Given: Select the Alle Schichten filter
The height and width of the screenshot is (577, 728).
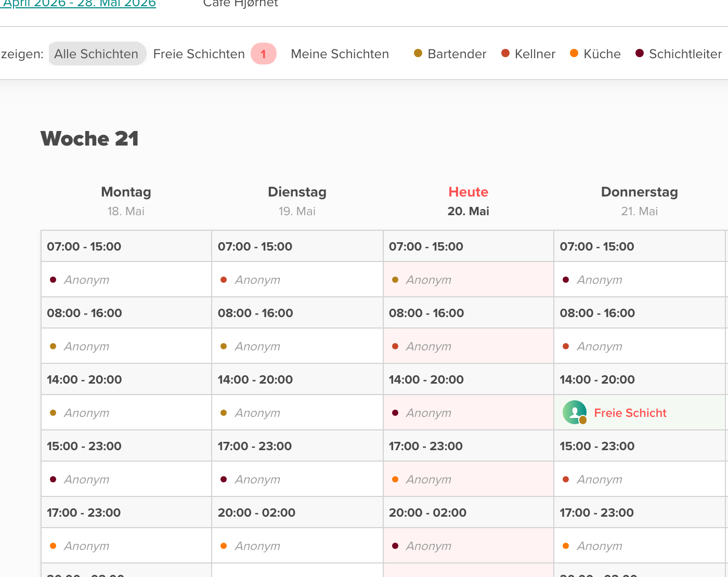Looking at the screenshot, I should [x=97, y=54].
